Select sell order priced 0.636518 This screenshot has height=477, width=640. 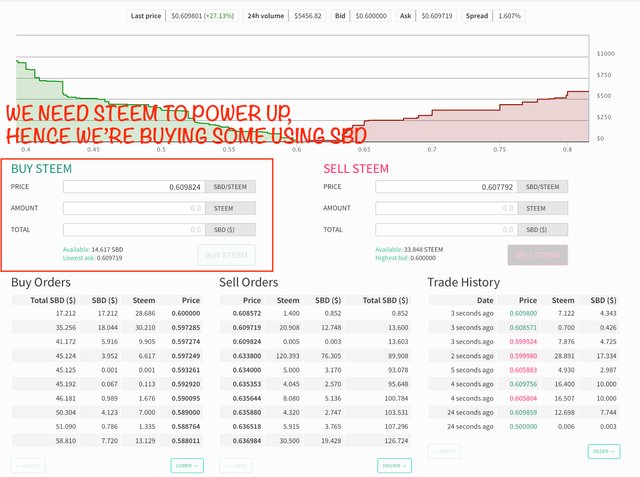(315, 426)
